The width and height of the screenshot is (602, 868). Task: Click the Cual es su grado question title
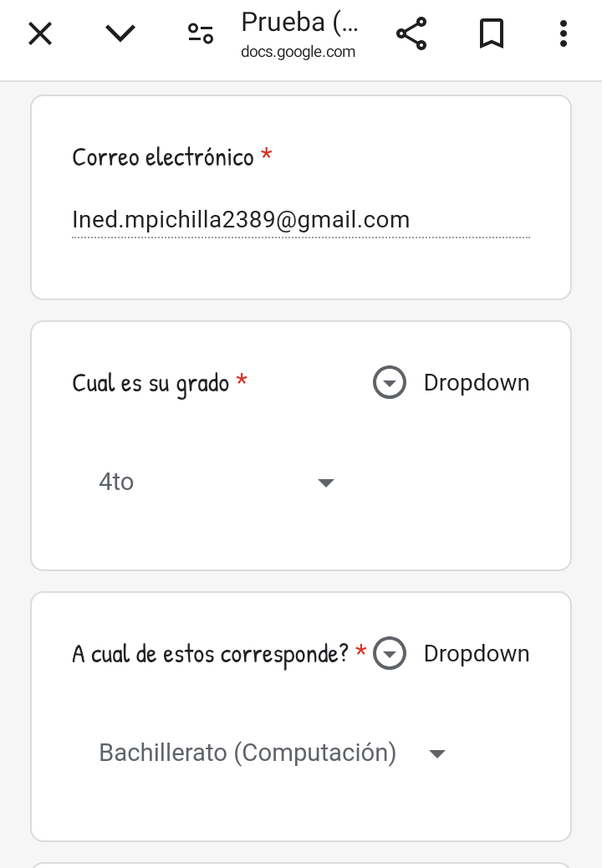150,384
